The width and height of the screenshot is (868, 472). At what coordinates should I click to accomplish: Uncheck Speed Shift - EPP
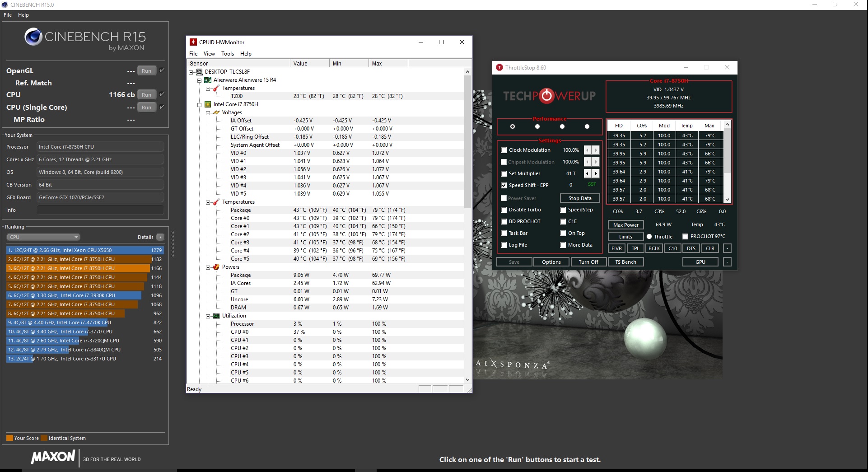coord(504,185)
